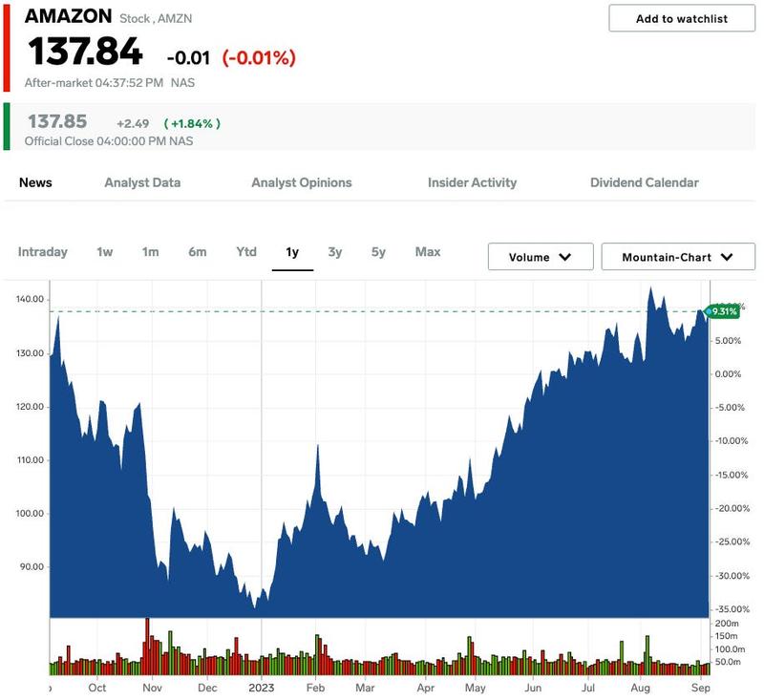Click the 137.84 after-market price
The height and width of the screenshot is (700, 764).
pos(85,52)
